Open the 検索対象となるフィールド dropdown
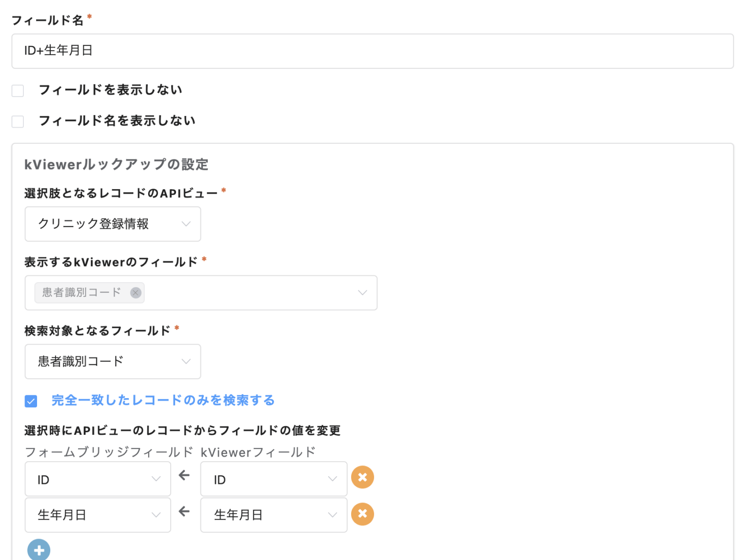Viewport: 749px width, 560px height. point(113,362)
